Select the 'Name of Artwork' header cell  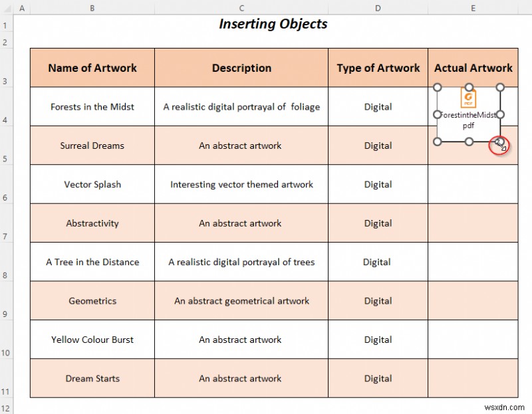point(92,68)
